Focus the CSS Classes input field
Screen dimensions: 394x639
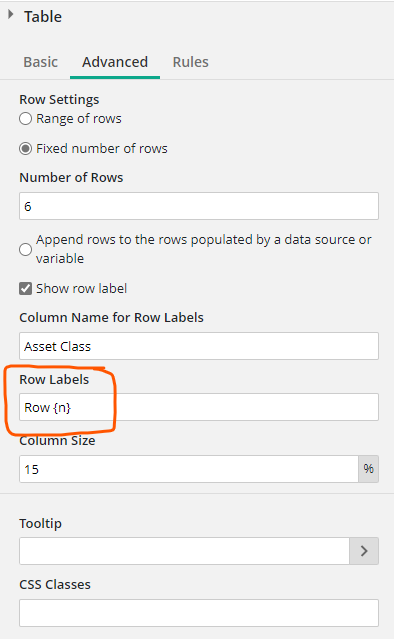pos(199,613)
